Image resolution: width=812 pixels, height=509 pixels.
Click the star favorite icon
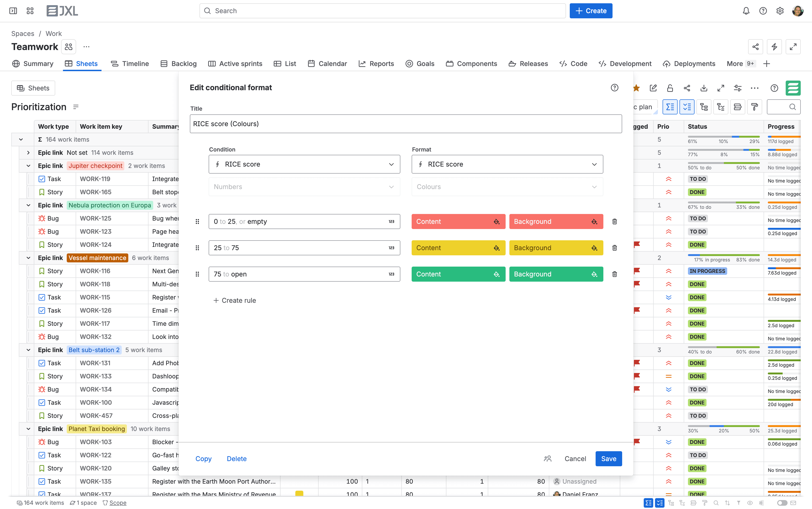point(636,88)
